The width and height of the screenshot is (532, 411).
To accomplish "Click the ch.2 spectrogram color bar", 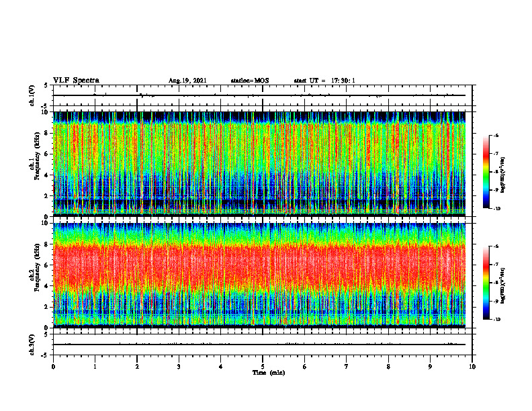I will pos(486,283).
